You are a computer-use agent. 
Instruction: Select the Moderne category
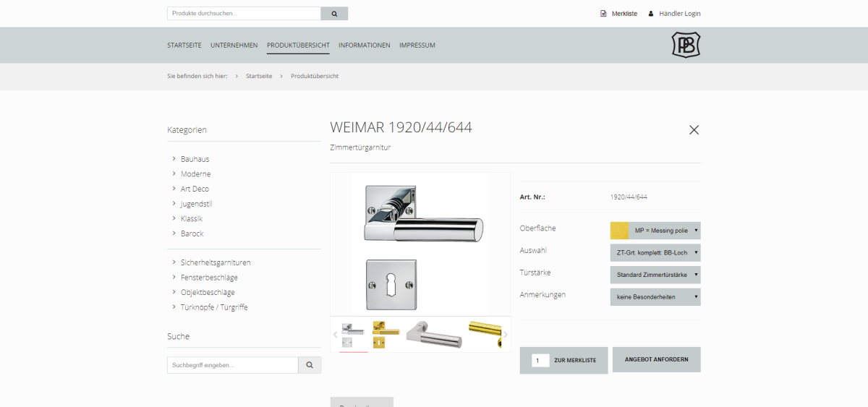[x=196, y=174]
